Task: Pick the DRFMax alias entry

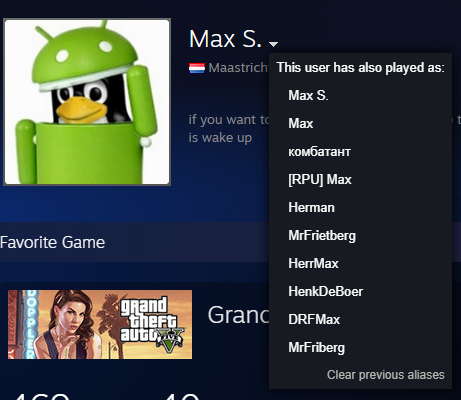Action: (314, 320)
